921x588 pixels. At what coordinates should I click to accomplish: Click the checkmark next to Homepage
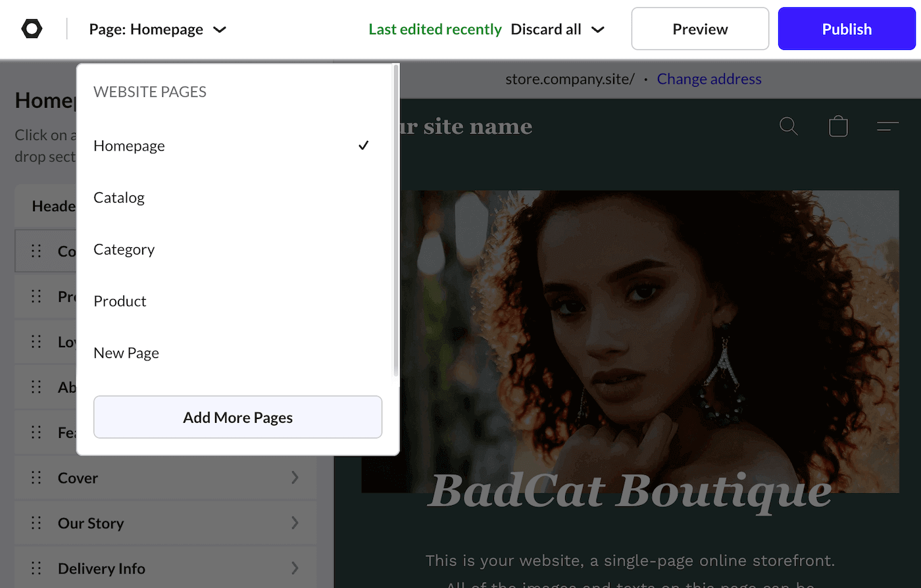[x=363, y=145]
